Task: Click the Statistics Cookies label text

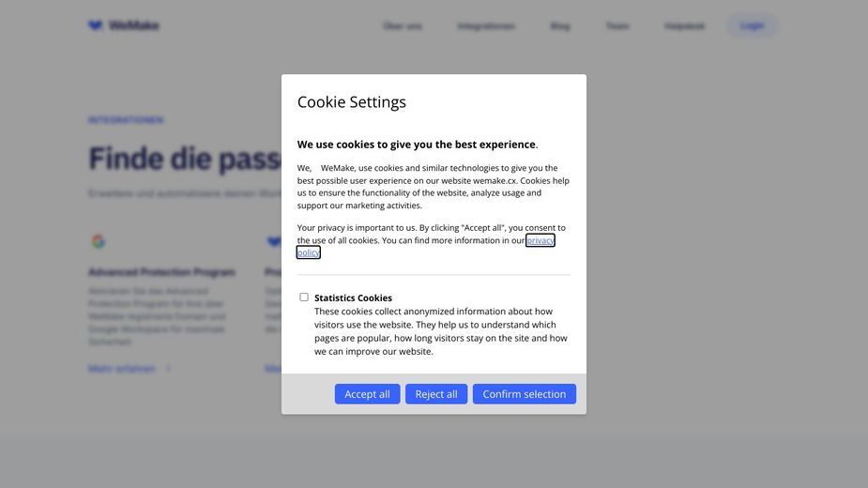Action: pyautogui.click(x=353, y=298)
